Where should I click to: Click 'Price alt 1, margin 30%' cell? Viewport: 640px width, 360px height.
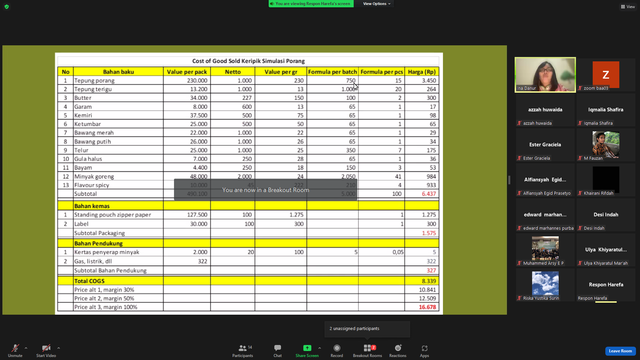[118, 290]
